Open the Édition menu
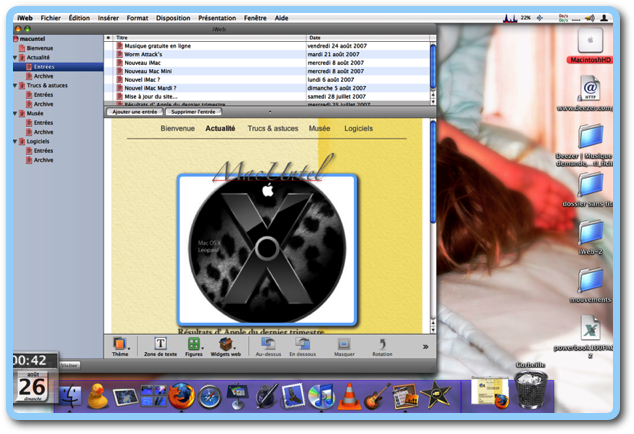The image size is (634, 434). tap(79, 18)
